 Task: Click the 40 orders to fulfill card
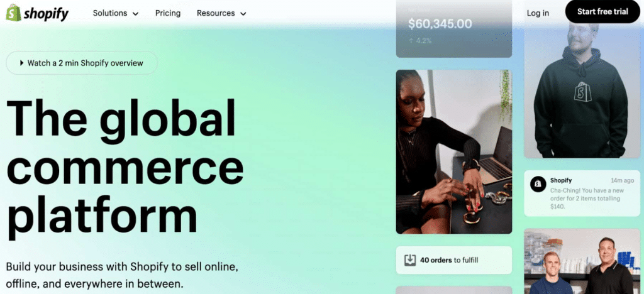pos(454,260)
